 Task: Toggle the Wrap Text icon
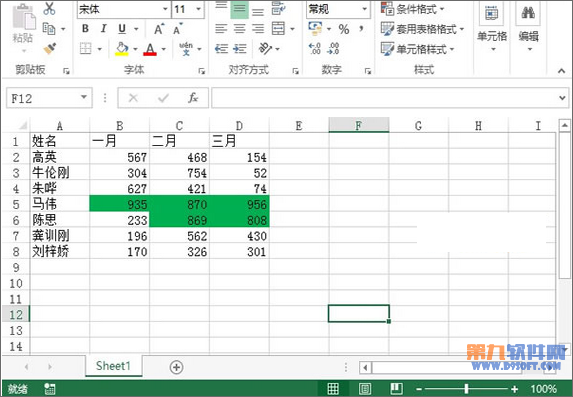[278, 9]
